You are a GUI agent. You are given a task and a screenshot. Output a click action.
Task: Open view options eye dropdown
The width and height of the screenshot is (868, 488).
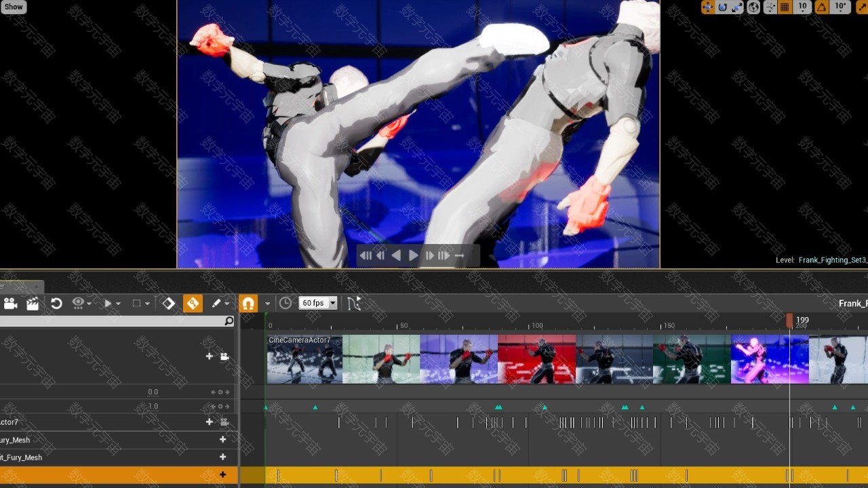[81, 304]
